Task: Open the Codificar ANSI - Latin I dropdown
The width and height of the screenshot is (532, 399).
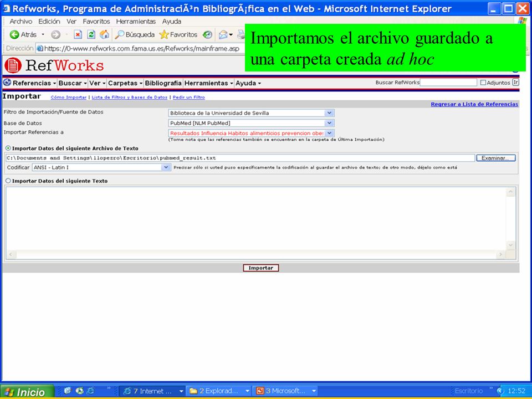Action: point(101,167)
